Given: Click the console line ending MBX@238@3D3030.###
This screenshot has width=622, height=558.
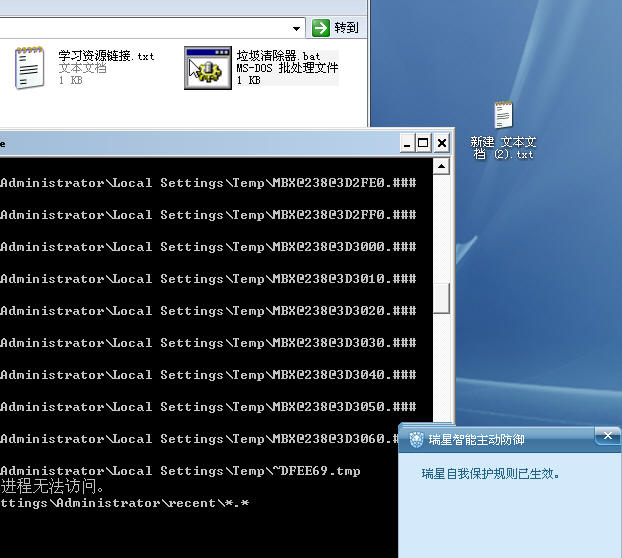Looking at the screenshot, I should [208, 343].
